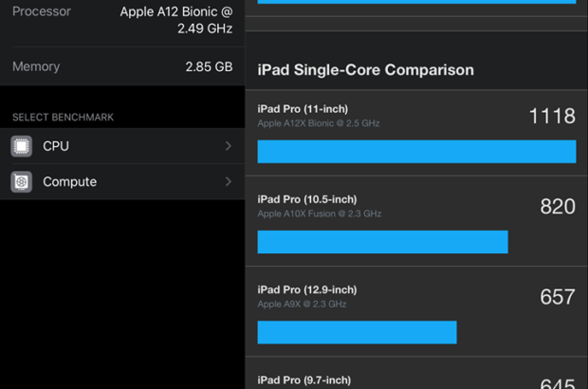Click the Memory 2.85 GB row
588x389 pixels.
tap(121, 67)
